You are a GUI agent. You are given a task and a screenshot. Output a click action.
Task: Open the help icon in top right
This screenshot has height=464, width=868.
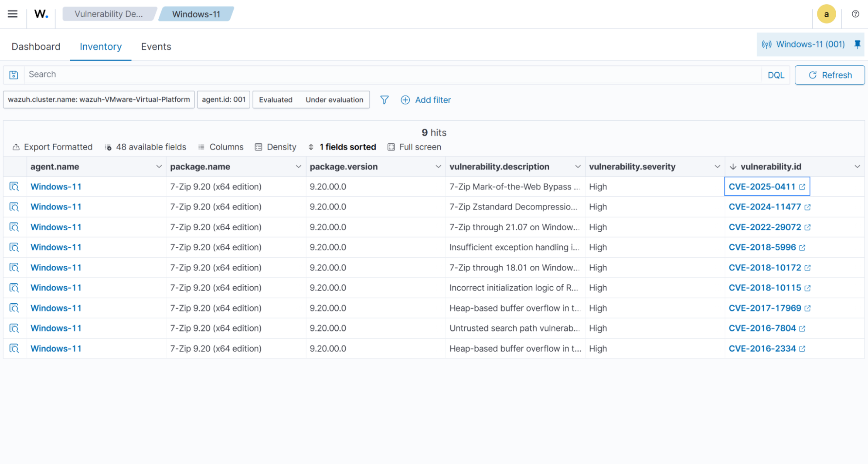click(x=855, y=14)
